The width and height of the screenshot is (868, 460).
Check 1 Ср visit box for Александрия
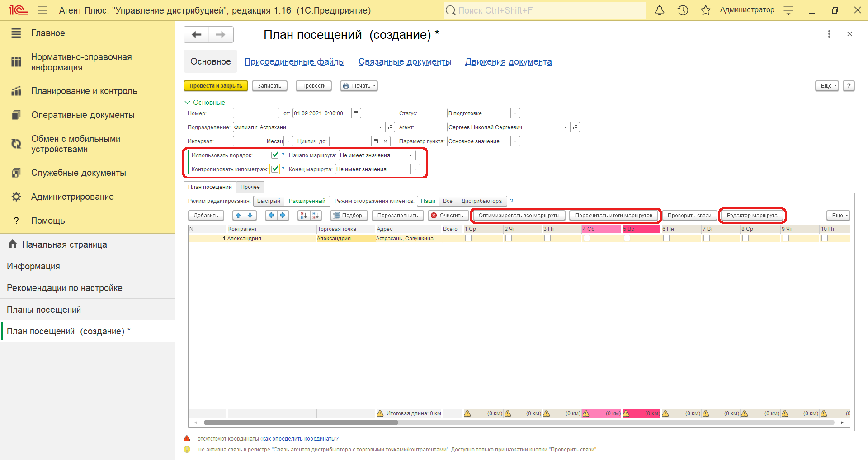coord(468,238)
